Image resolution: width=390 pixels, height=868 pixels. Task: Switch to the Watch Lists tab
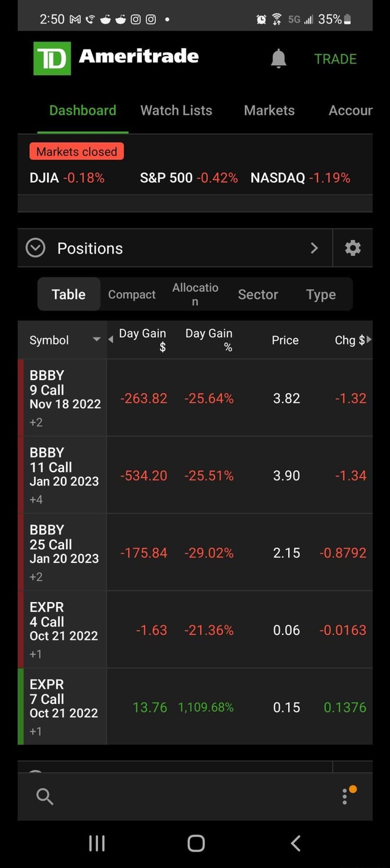coord(176,110)
